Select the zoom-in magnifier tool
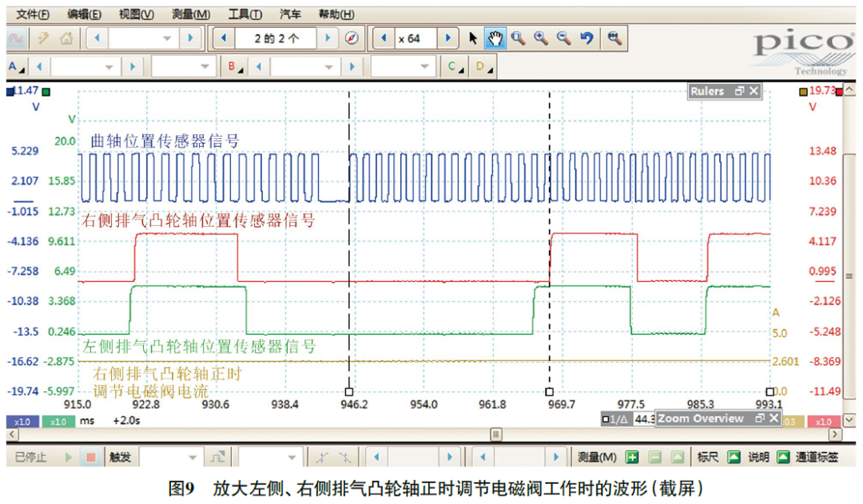This screenshot has width=863, height=504. [x=541, y=38]
